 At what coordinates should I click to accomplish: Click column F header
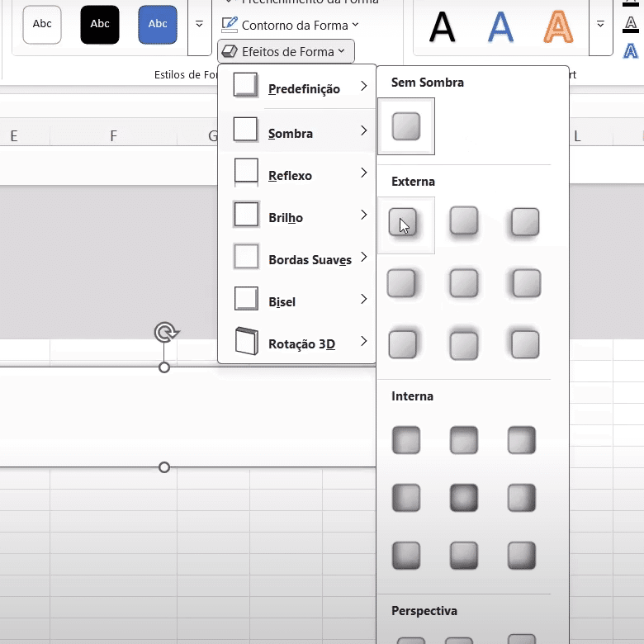pos(113,135)
